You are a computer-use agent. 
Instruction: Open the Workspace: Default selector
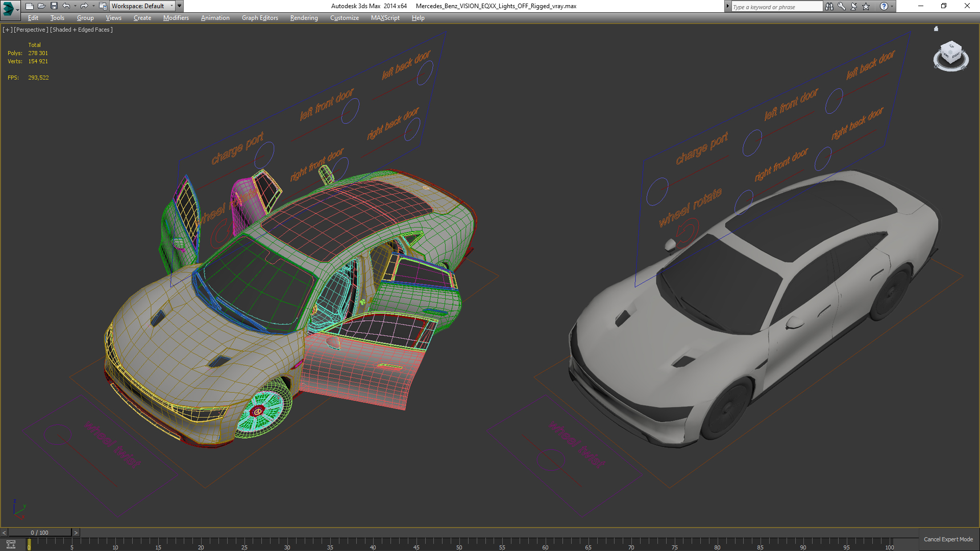point(142,6)
